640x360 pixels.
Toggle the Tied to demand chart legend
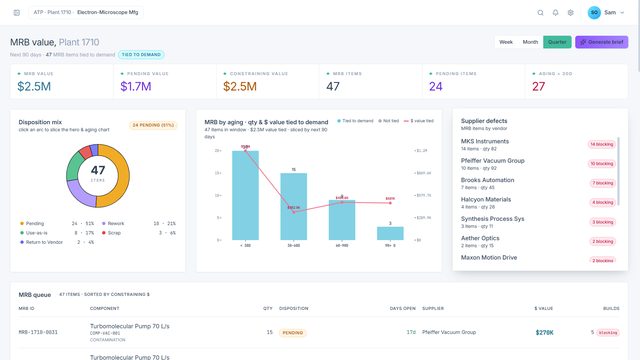pos(355,121)
